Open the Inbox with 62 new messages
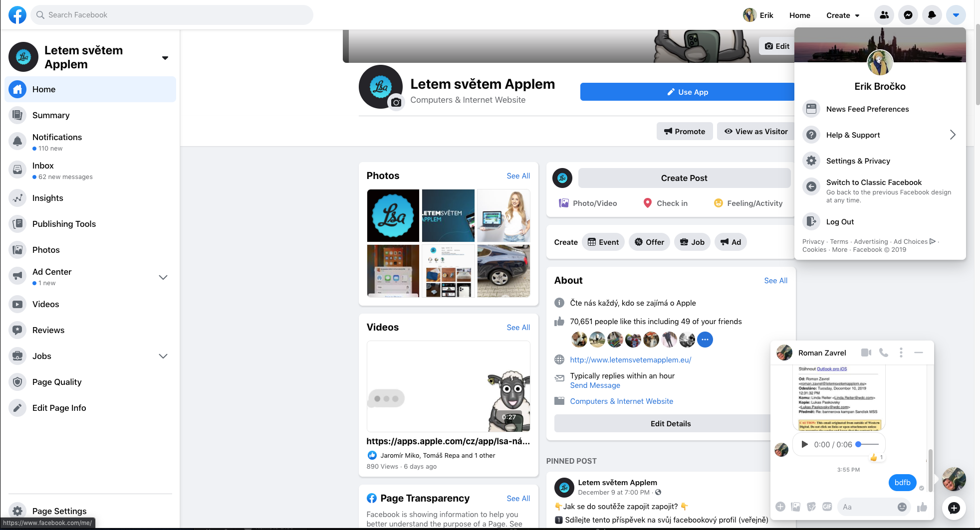 coord(90,170)
